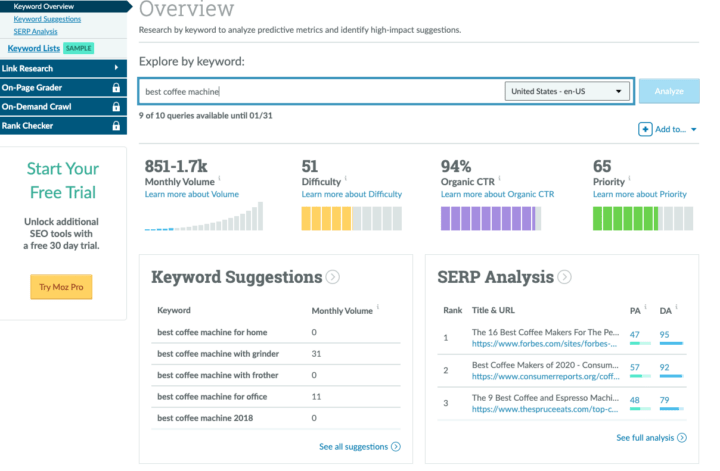Click the purple Organic CTR bar
720x471 pixels.
click(491, 219)
